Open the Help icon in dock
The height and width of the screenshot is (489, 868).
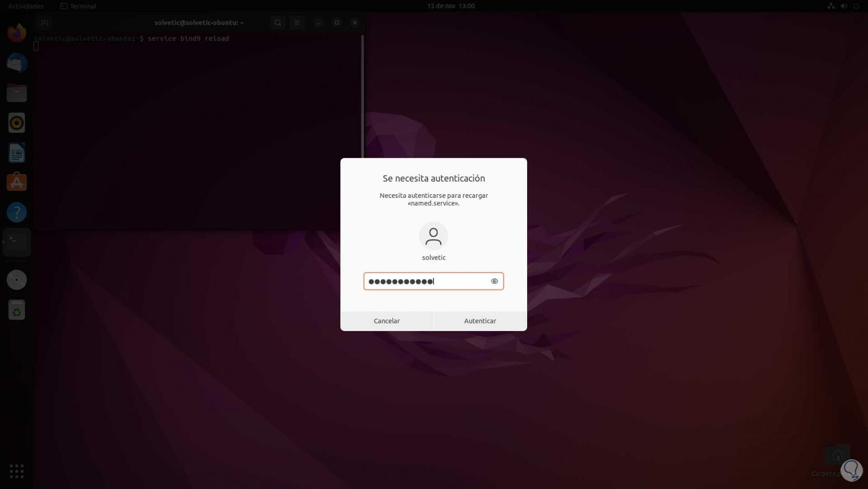tap(17, 213)
